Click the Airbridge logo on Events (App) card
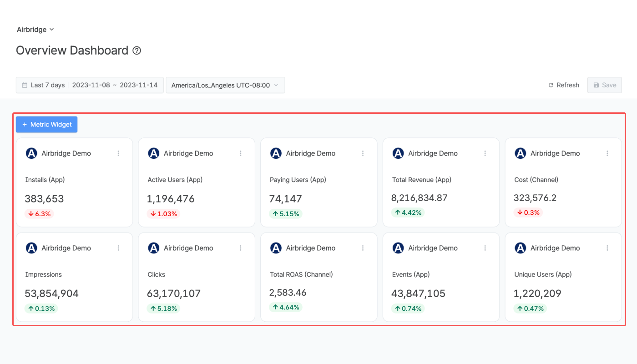 coord(398,248)
